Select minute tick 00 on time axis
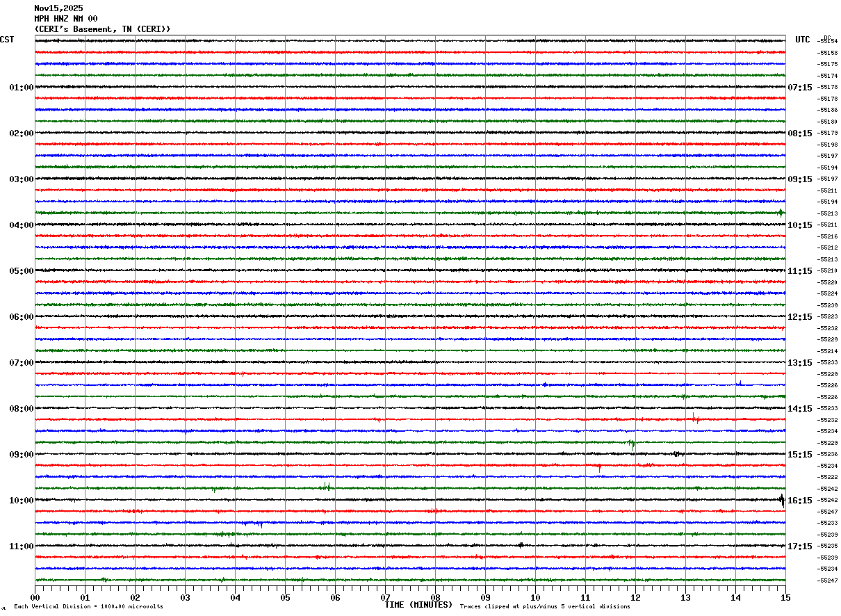This screenshot has height=616, width=841. coord(35,597)
